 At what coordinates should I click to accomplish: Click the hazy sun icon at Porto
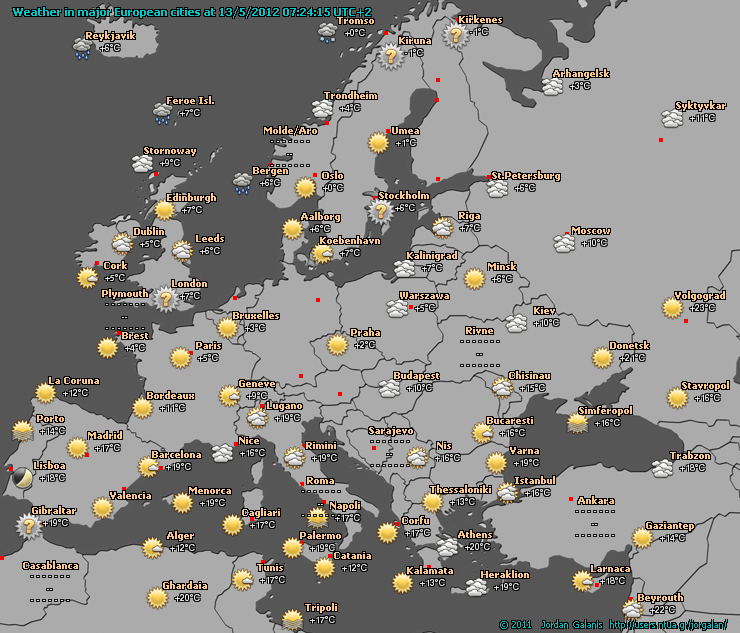tap(23, 431)
